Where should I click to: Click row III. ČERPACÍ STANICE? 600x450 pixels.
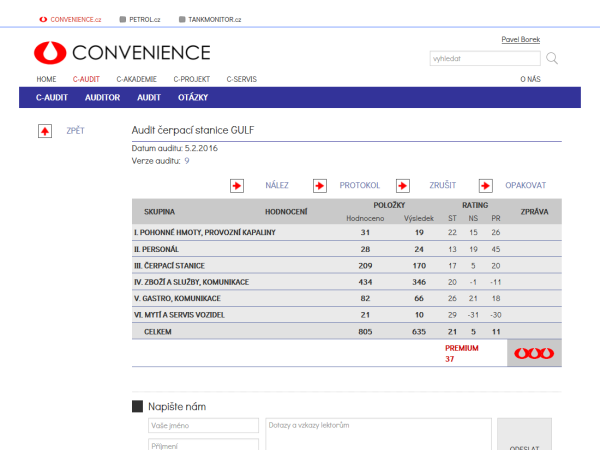coord(347,266)
